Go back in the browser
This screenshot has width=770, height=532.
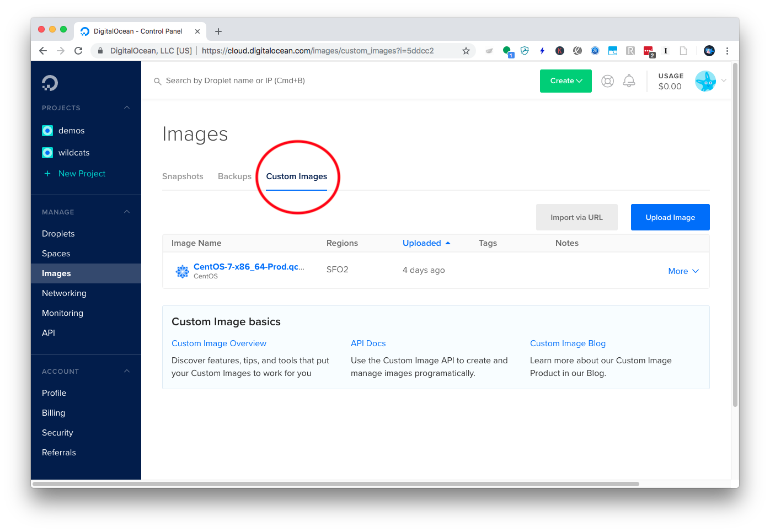pos(43,51)
